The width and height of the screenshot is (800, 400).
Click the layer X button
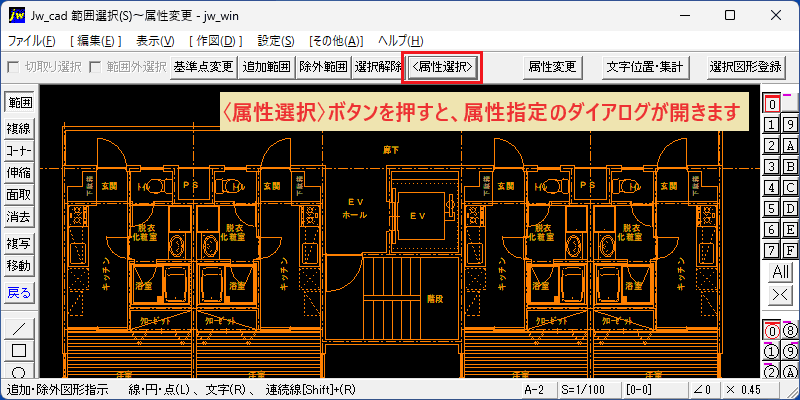(781, 294)
